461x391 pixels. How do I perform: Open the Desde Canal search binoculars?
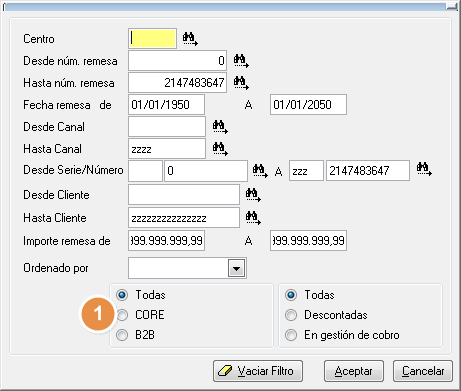point(220,127)
